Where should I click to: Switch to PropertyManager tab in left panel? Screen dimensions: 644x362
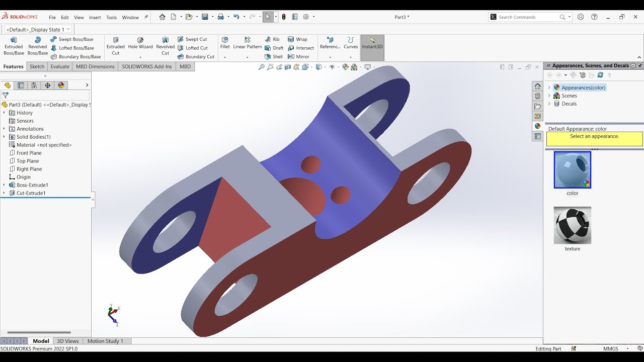click(x=21, y=85)
